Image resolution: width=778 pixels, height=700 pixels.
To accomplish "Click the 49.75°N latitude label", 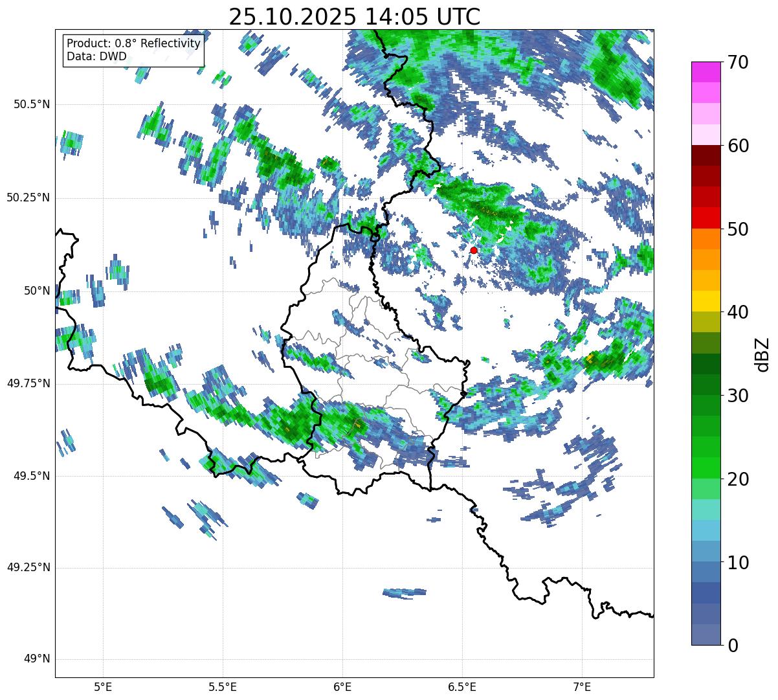I will [x=28, y=383].
